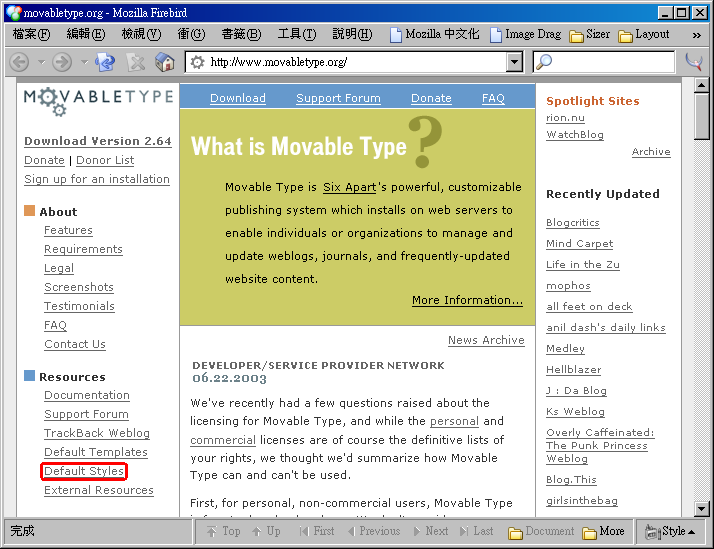Open the Style switcher in status bar
Viewport: 714px width, 549px height.
click(670, 531)
